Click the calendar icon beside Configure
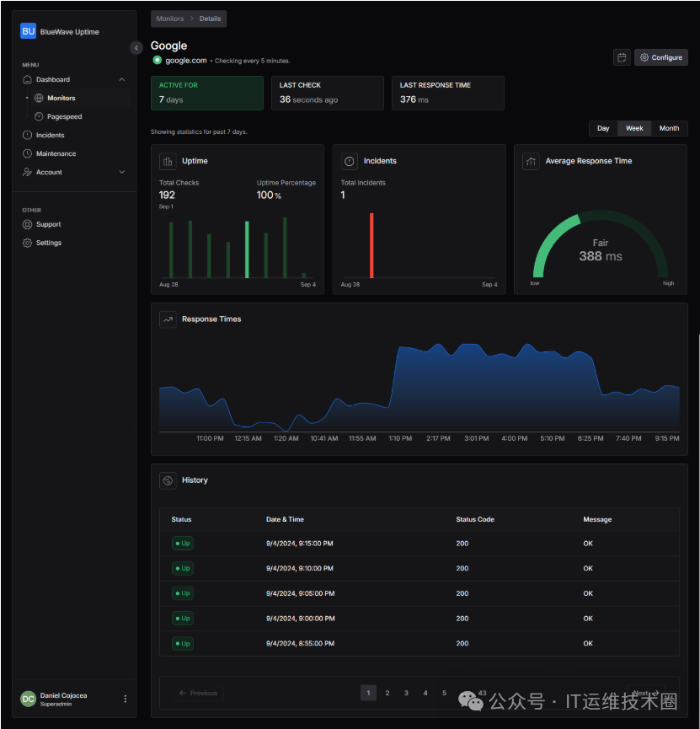 (622, 57)
